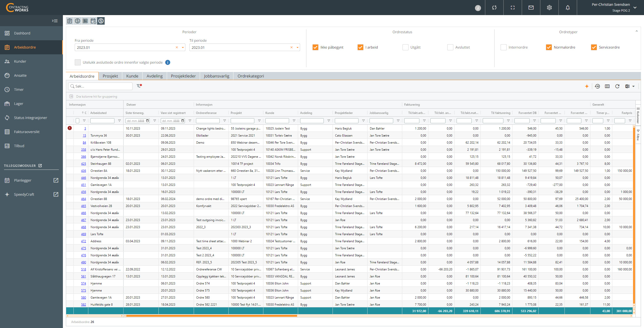644x328 pixels.
Task: Open the Fra periode dropdown arrow
Action: 183,47
